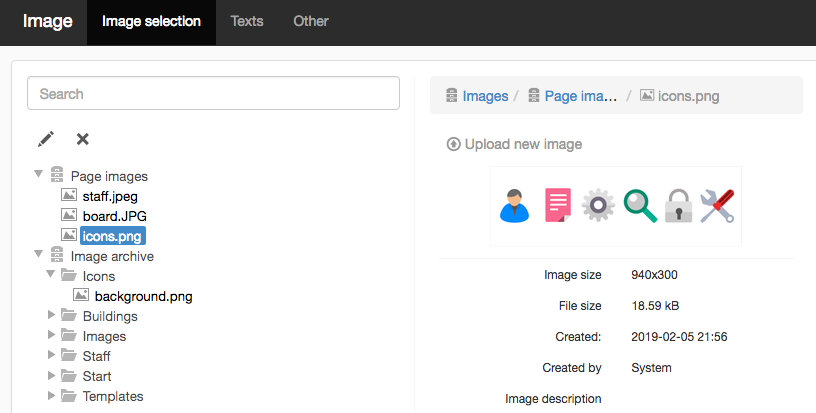Click the Image description label

553,399
